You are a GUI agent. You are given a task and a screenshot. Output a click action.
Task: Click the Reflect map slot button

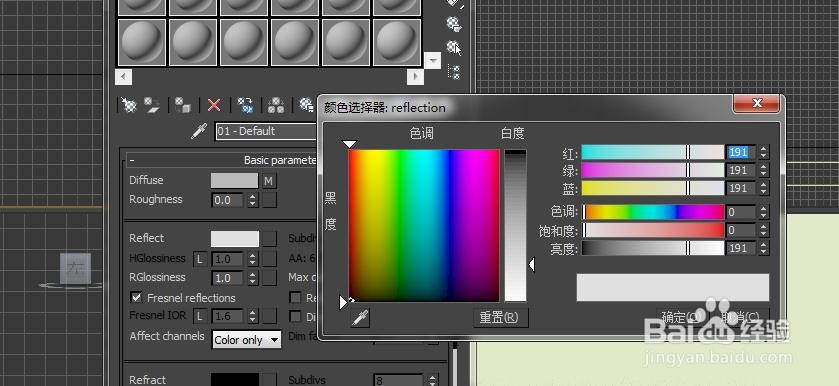pyautogui.click(x=269, y=239)
